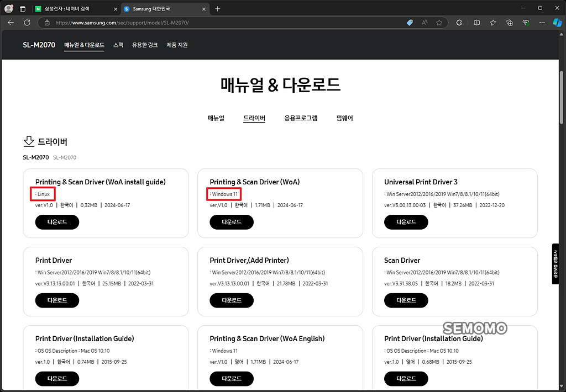566x392 pixels.
Task: Reload the page with refresh icon
Action: (27, 22)
